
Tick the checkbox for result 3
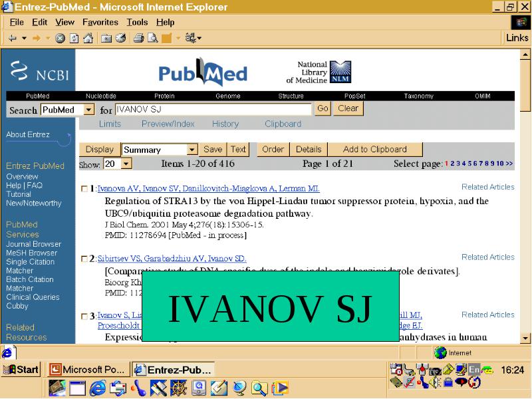click(84, 317)
